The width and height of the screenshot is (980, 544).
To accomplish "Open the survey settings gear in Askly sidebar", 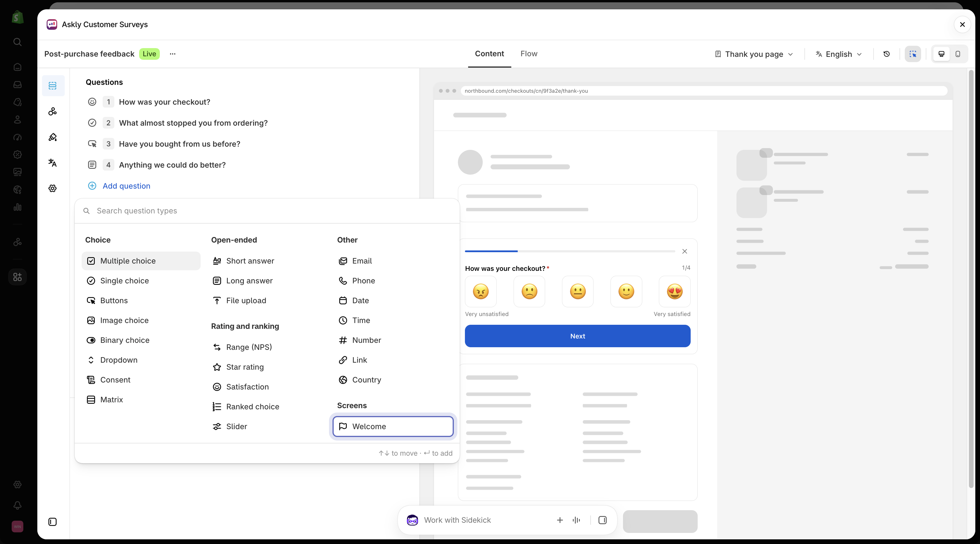I will (52, 188).
